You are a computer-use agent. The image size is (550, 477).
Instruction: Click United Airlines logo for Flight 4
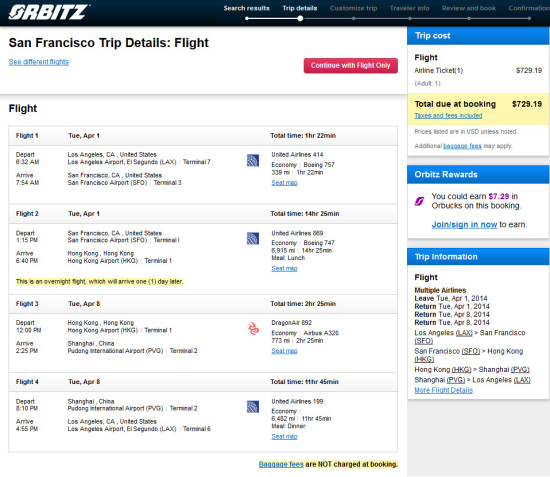click(253, 407)
